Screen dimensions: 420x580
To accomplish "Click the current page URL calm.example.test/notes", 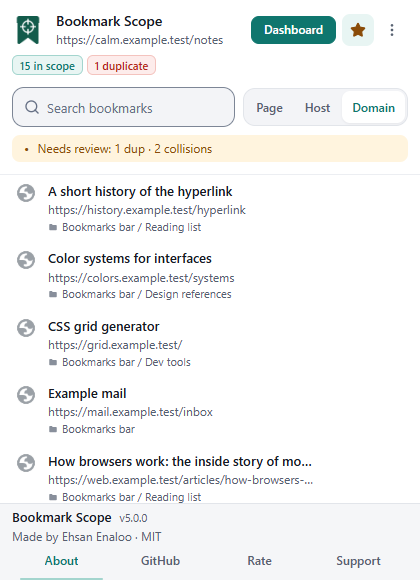I will (140, 40).
